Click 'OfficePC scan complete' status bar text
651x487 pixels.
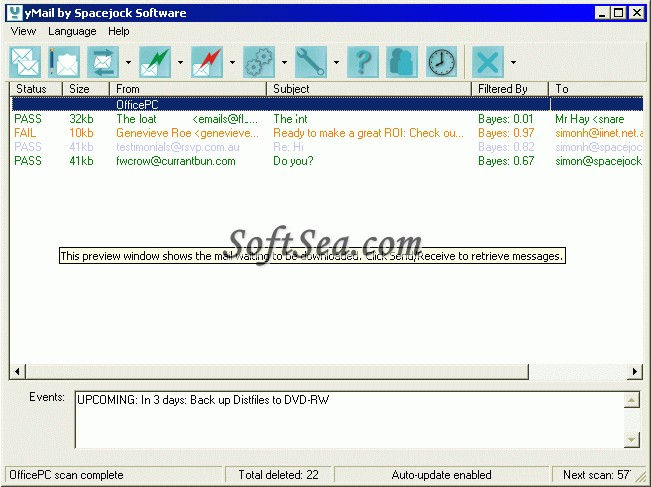point(66,475)
